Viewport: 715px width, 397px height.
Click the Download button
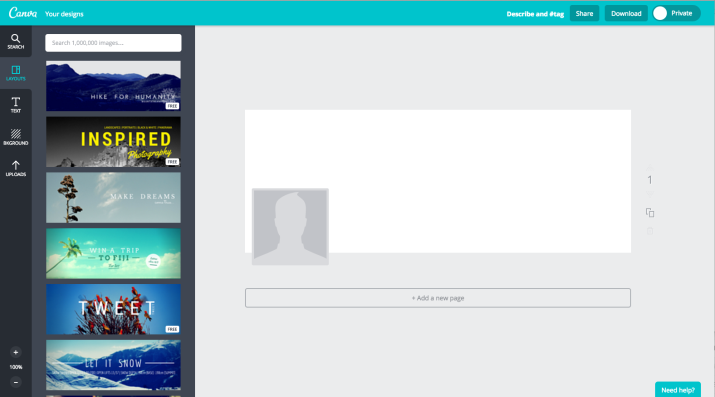626,13
